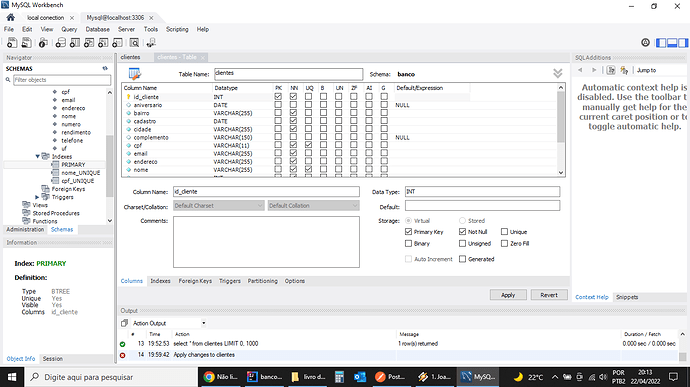Screen dimensions: 690x387
Task: Switch to the Administration tab in Navigator
Action: [x=25, y=229]
